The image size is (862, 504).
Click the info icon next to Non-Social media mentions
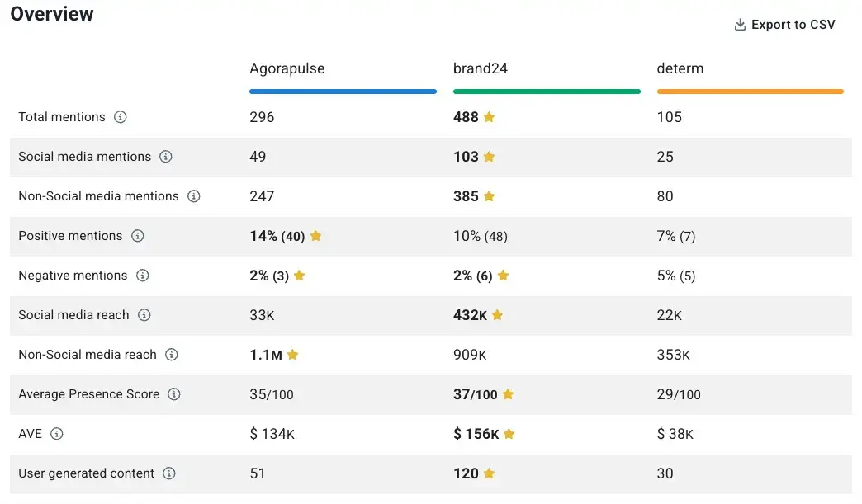194,196
